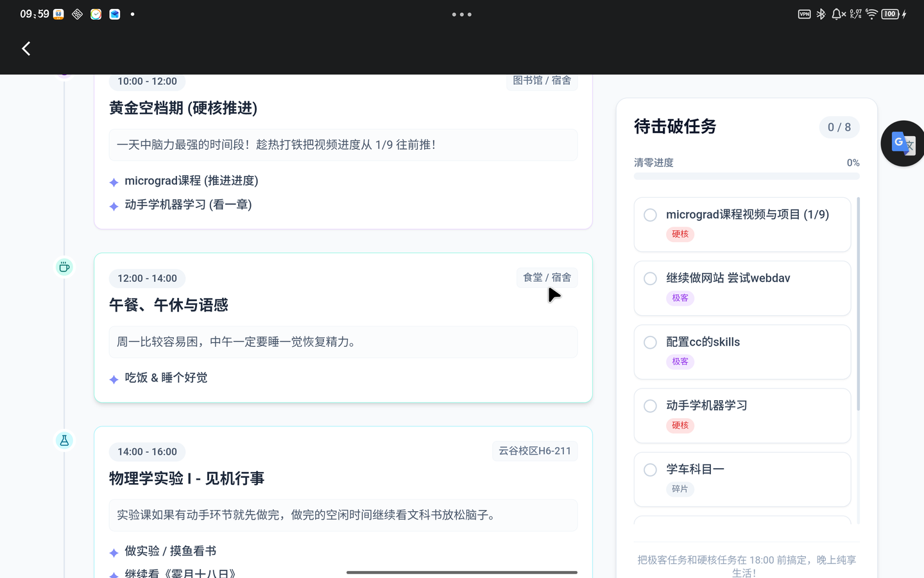Check off 动手学机器学习 task
Image resolution: width=924 pixels, height=578 pixels.
pos(650,406)
